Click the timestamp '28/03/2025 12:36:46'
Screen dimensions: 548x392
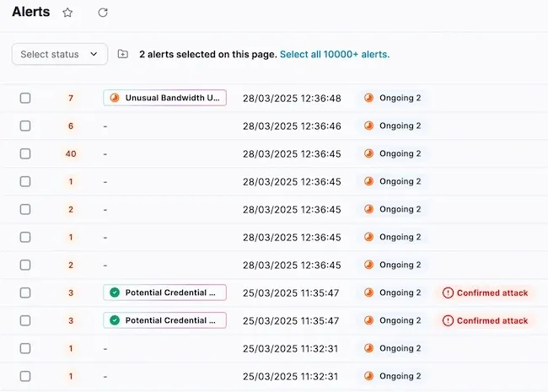click(292, 126)
